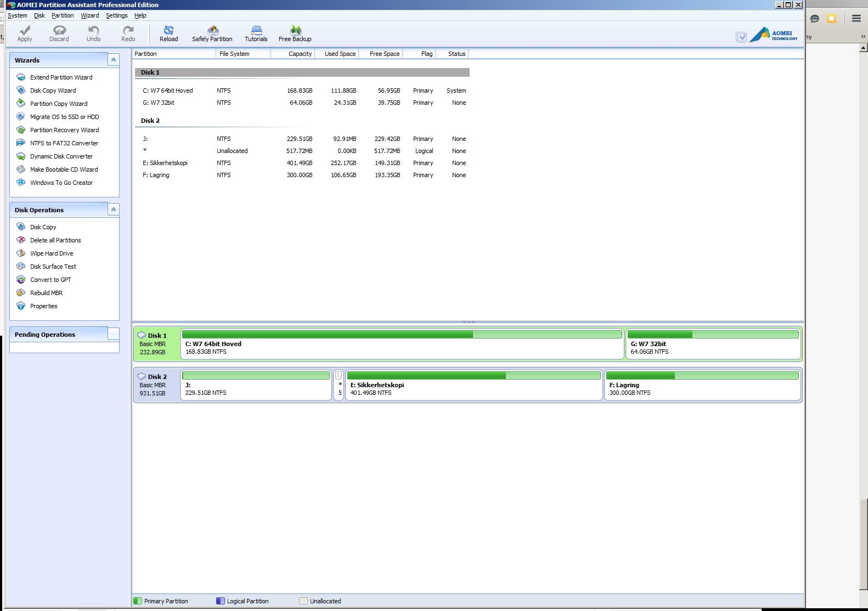Click the Primary Partition green legend swatch
Screen dimensions: 868x611
138,601
